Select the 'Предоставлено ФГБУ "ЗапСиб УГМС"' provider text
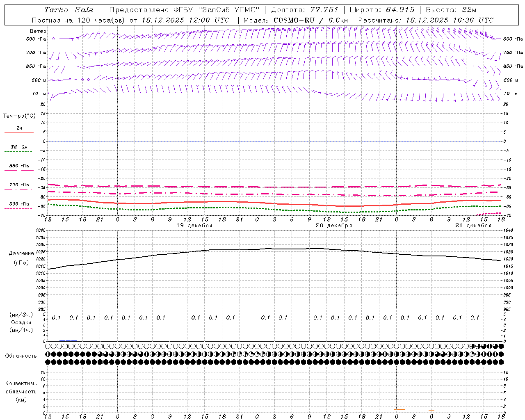Image resolution: width=525 pixels, height=420 pixels. pyautogui.click(x=185, y=10)
